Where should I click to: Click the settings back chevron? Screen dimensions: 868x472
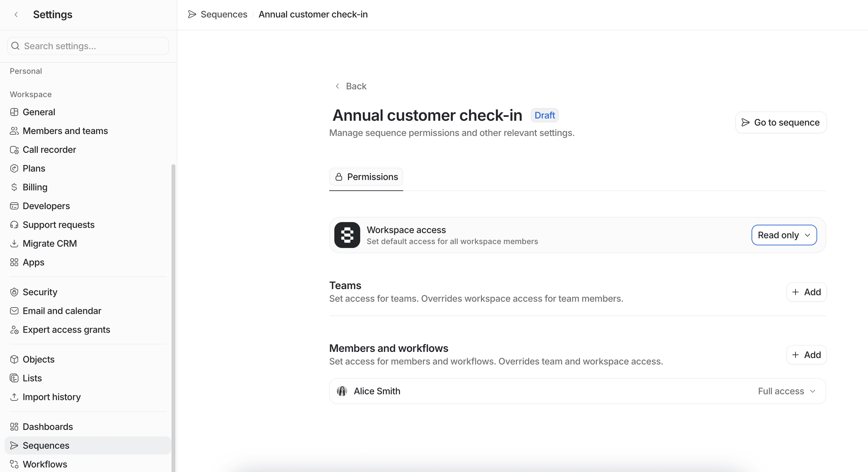click(x=16, y=15)
